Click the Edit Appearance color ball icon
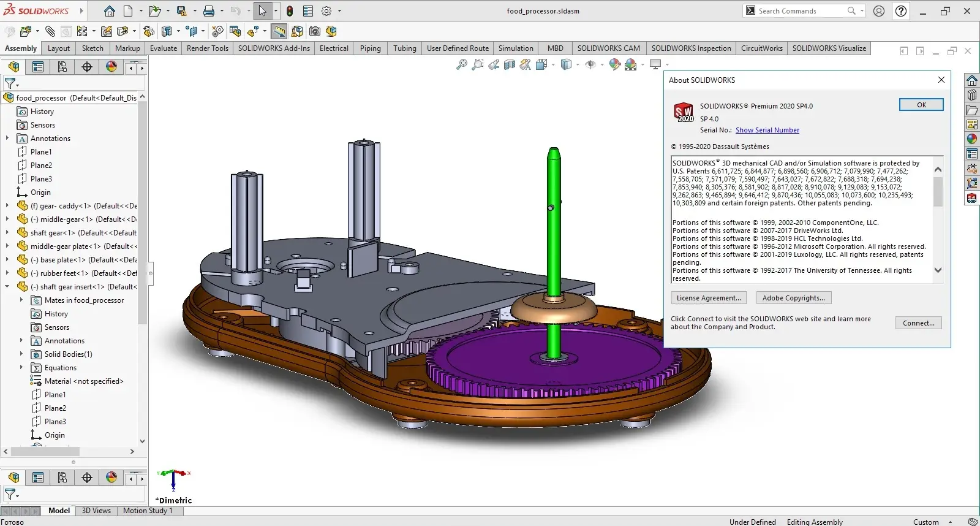Image resolution: width=980 pixels, height=526 pixels. [615, 64]
